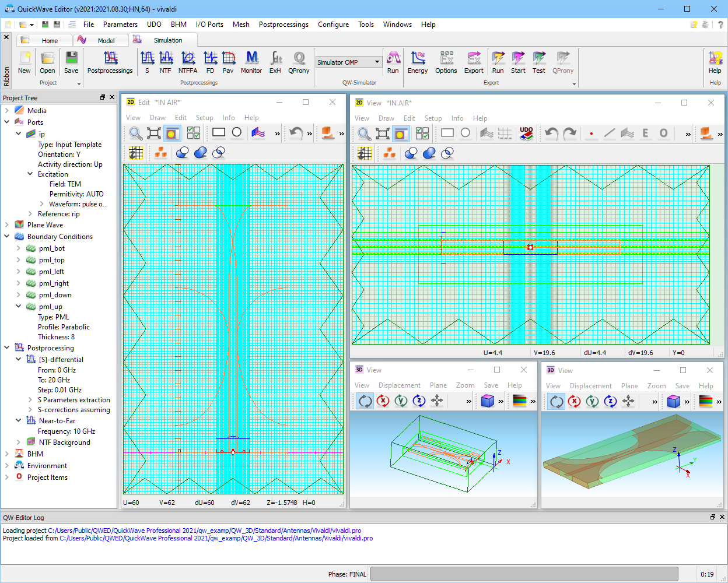
Task: Open the Setup menu in the 2D View window
Action: tap(433, 118)
